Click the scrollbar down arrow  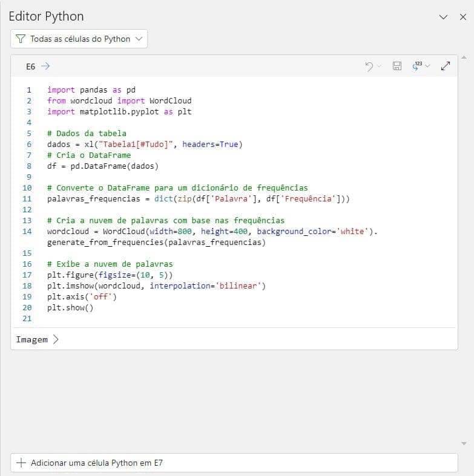[x=464, y=443]
